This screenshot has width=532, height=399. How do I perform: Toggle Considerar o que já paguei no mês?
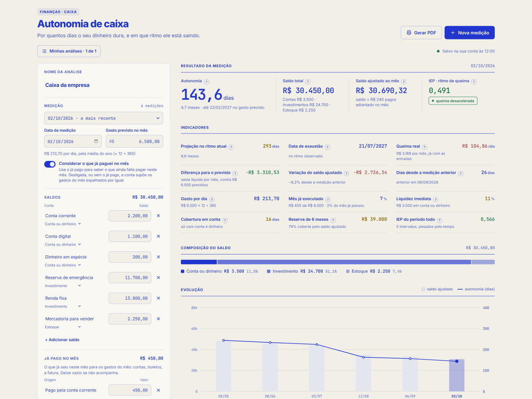click(50, 164)
